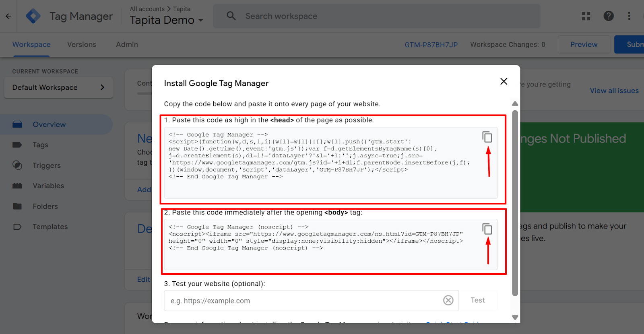The image size is (644, 334).
Task: Clear the test website URL field
Action: pyautogui.click(x=448, y=300)
